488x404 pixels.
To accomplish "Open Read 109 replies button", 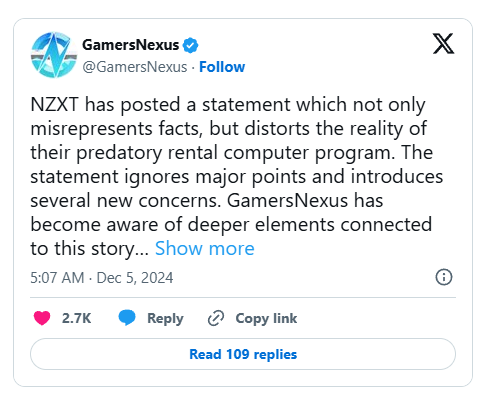I will (243, 354).
